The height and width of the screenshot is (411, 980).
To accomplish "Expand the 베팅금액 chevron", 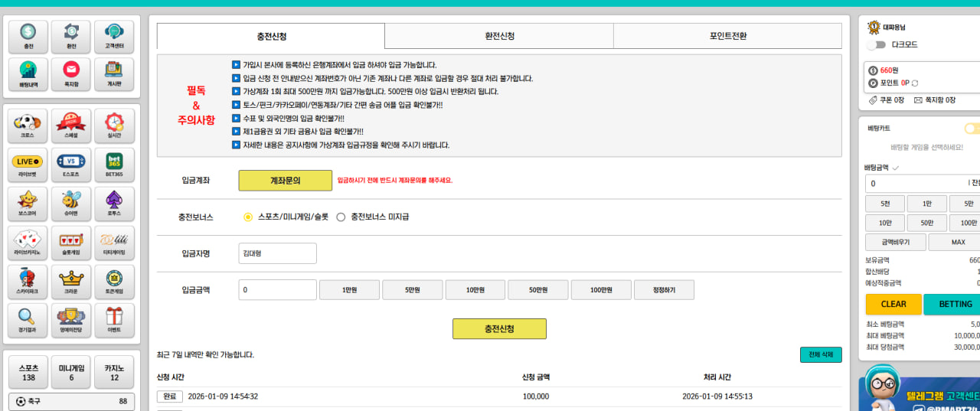I will click(x=896, y=168).
